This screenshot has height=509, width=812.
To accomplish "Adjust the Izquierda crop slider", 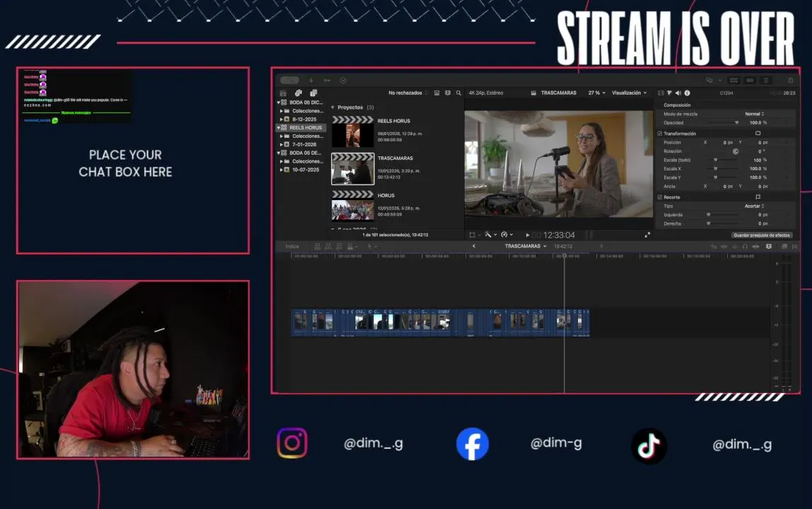I will pyautogui.click(x=724, y=215).
